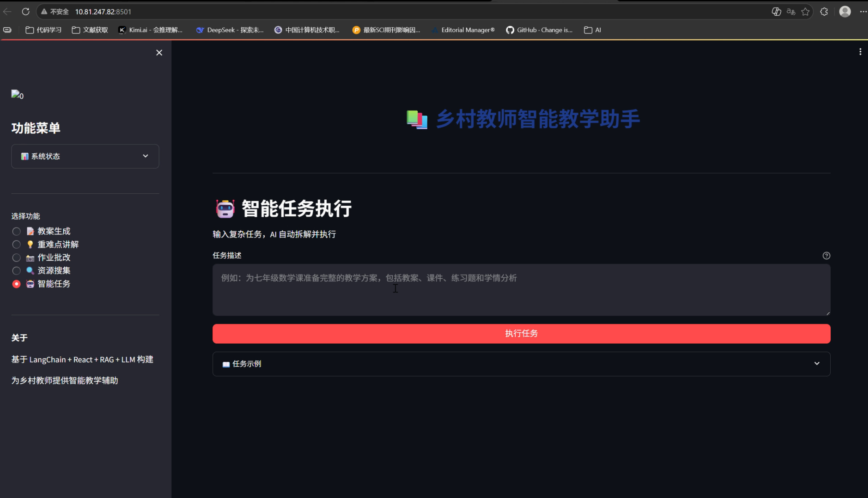Expand the 任务示例 section
868x498 pixels.
(x=521, y=364)
